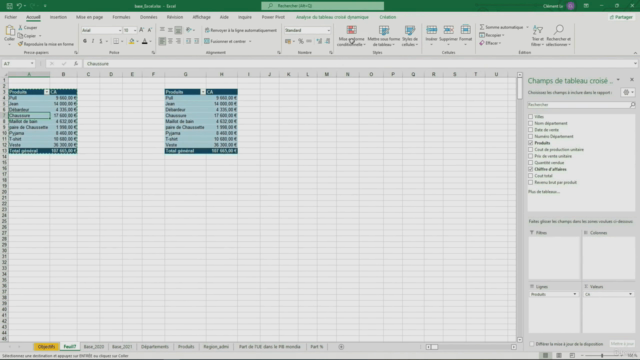Click Somme automatique sigma icon
Screen dimensions: 640x360
pos(482,27)
